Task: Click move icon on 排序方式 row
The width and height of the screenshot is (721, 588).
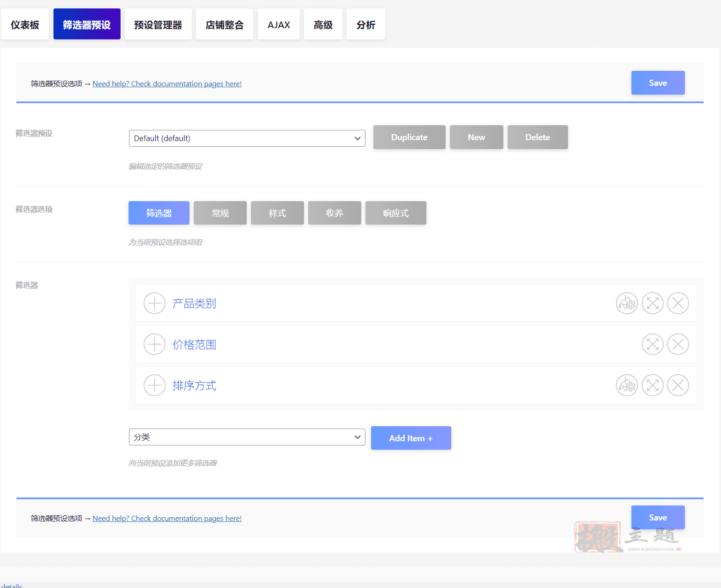Action: pos(653,385)
